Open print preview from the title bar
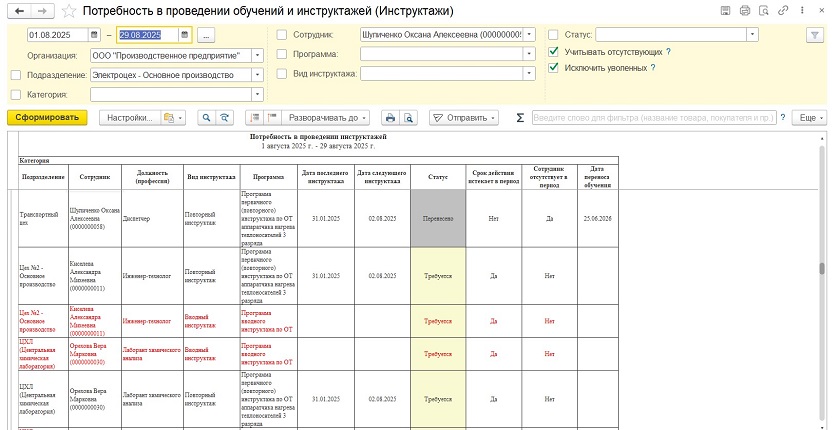This screenshot has height=430, width=839. tap(764, 10)
